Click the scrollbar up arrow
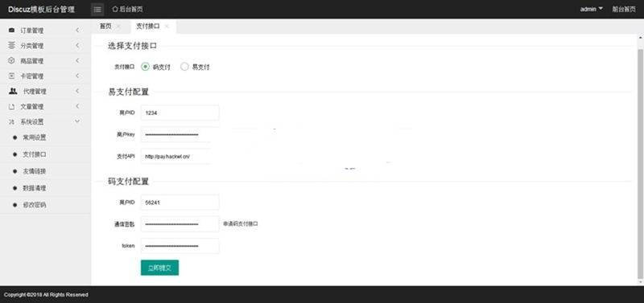644x303 pixels. coord(640,38)
